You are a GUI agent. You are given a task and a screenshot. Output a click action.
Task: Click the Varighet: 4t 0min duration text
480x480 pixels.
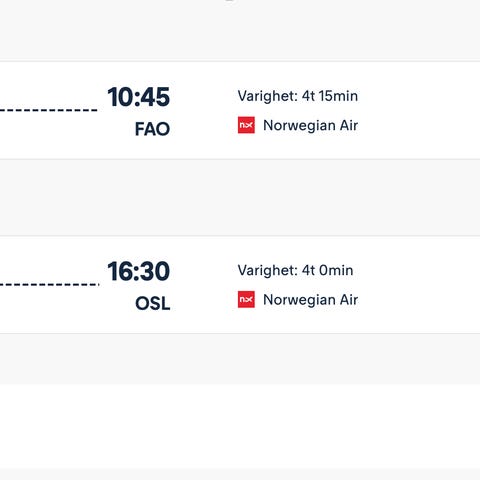coord(295,270)
